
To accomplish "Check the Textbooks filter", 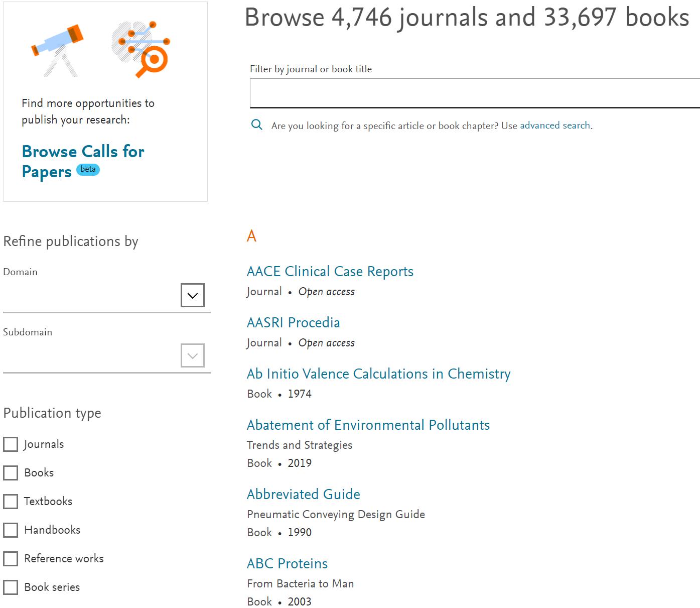I will click(11, 502).
